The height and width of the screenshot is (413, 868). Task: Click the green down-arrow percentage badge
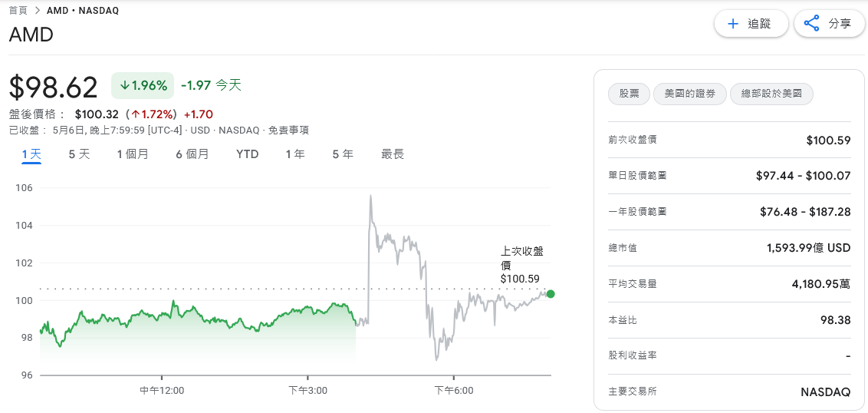point(143,85)
